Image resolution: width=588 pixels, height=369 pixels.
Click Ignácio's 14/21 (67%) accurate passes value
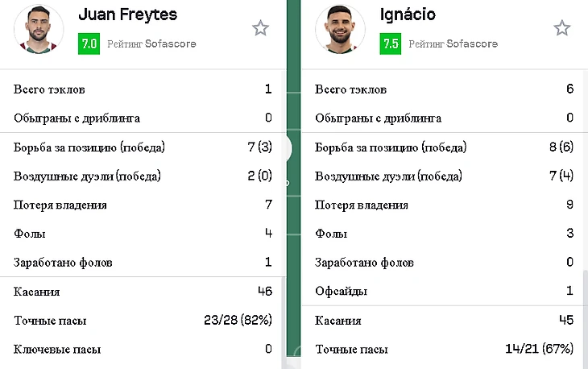point(539,350)
